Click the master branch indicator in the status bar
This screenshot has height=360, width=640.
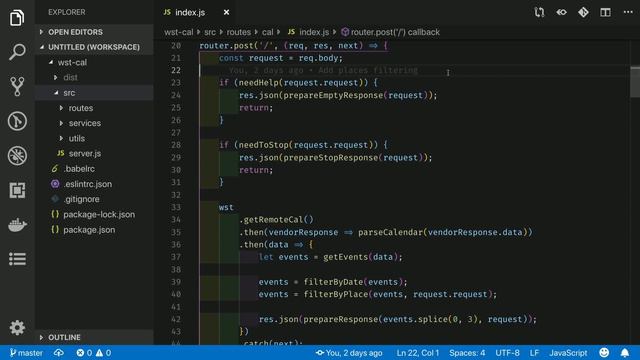(x=26, y=353)
